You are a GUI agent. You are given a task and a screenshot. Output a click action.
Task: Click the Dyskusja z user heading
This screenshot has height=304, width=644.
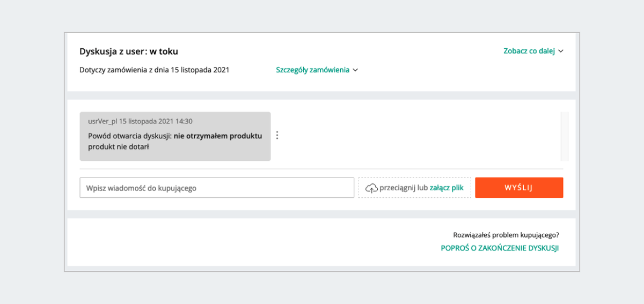click(x=129, y=51)
